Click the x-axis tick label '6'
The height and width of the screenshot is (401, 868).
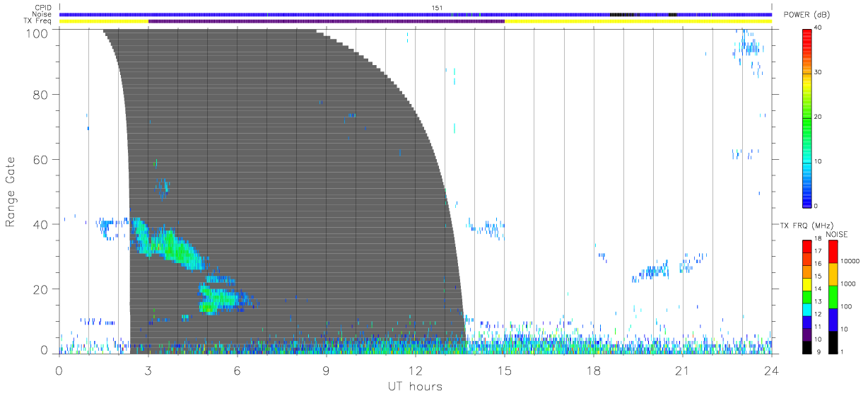pyautogui.click(x=237, y=370)
